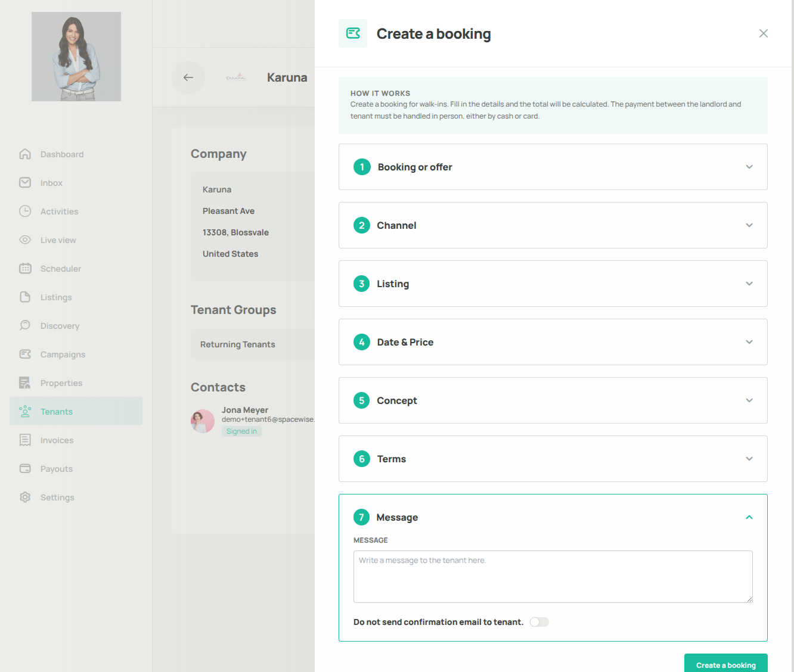The width and height of the screenshot is (794, 672).
Task: Click the back arrow beside Karuna
Action: point(188,77)
